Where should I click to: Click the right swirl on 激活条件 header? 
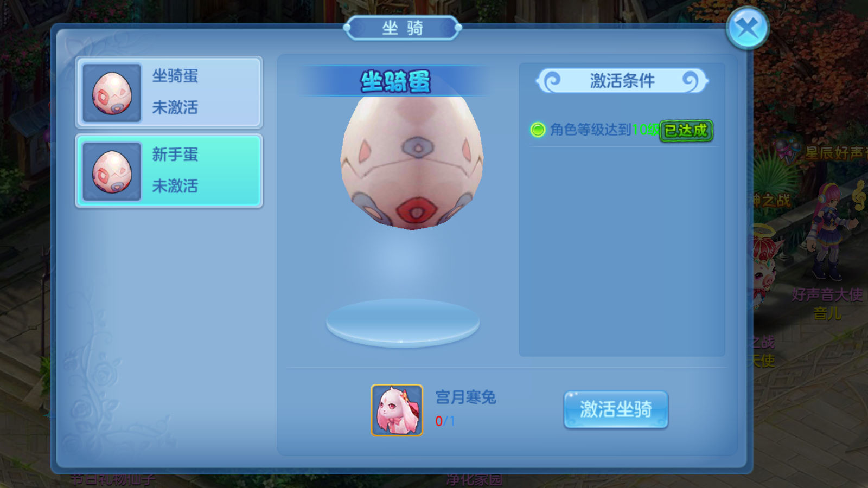(691, 81)
